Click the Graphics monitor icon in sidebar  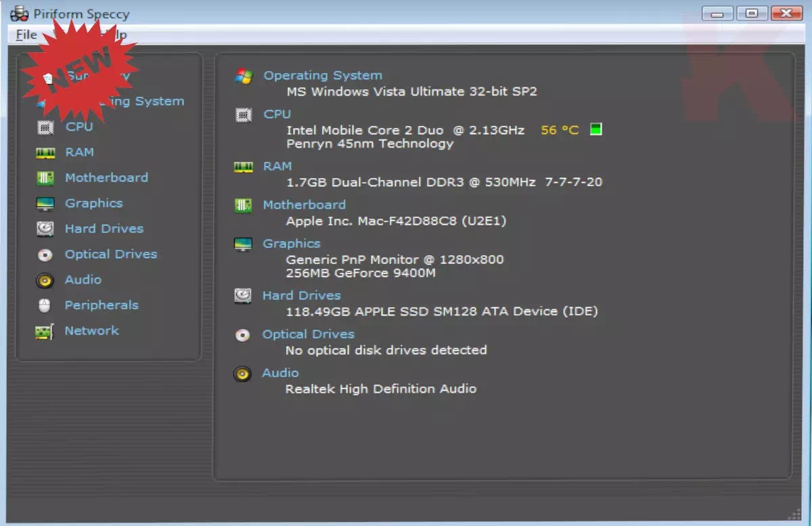tap(45, 204)
